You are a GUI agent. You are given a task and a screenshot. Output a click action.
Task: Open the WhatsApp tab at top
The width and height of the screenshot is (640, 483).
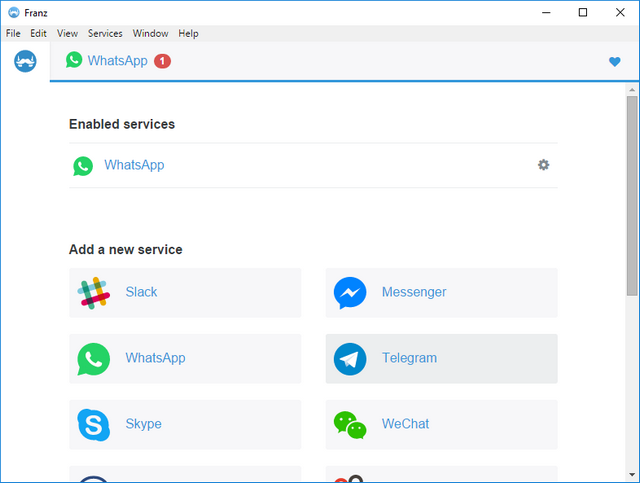tap(118, 61)
